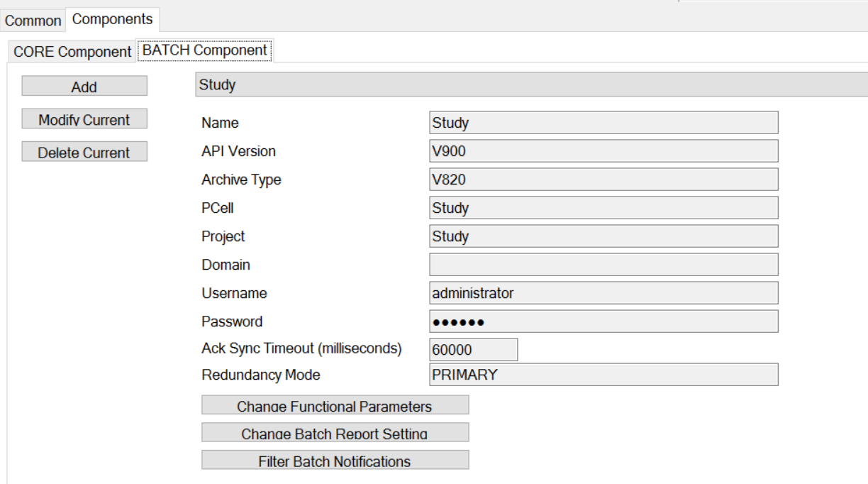Select the Components tab
The height and width of the screenshot is (484, 868).
112,19
